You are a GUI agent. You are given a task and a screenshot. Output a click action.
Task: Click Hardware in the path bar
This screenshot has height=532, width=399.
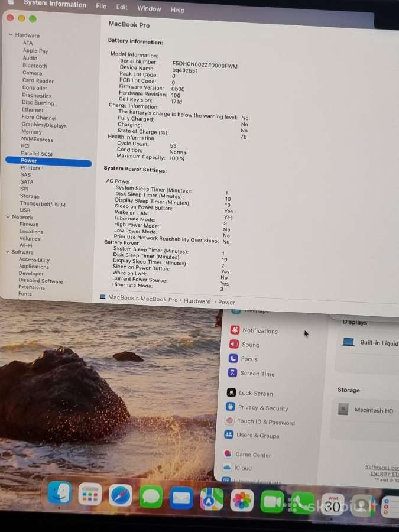click(197, 301)
